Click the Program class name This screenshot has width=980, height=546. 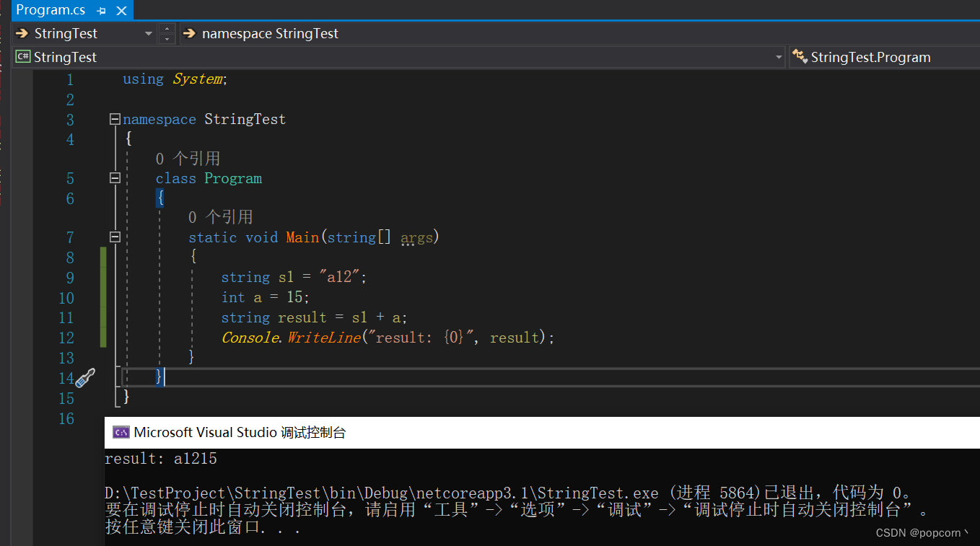(x=233, y=178)
